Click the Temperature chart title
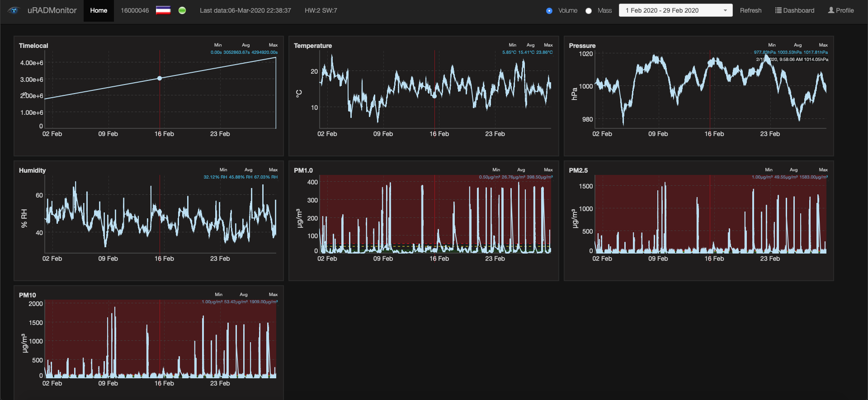The image size is (868, 400). (x=313, y=46)
